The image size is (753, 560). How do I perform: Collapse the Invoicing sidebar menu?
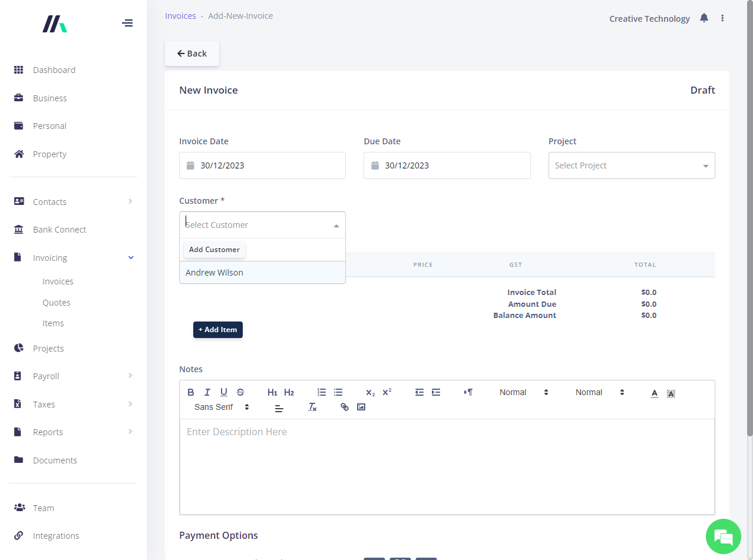[x=73, y=257]
